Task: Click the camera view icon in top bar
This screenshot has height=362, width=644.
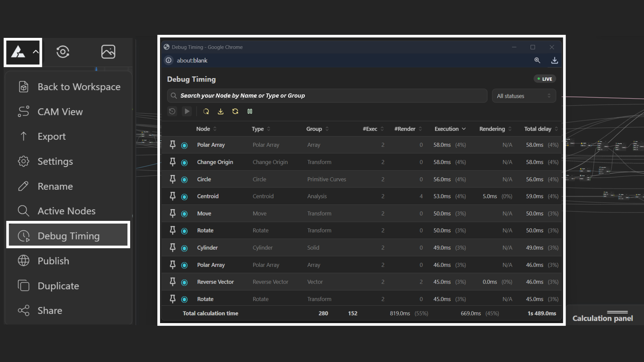Action: [63, 52]
